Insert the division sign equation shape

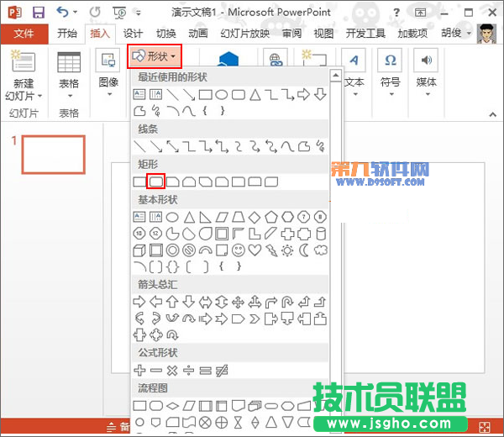coord(189,370)
